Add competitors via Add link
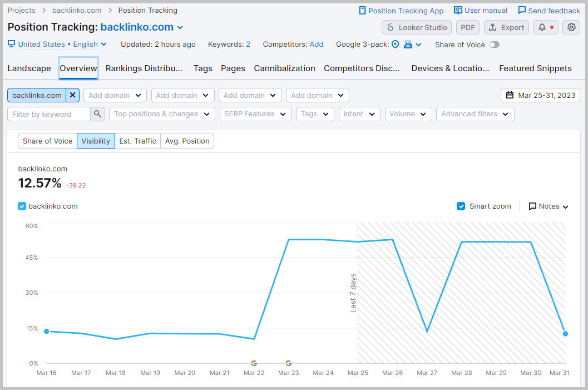588x390 pixels. [317, 45]
